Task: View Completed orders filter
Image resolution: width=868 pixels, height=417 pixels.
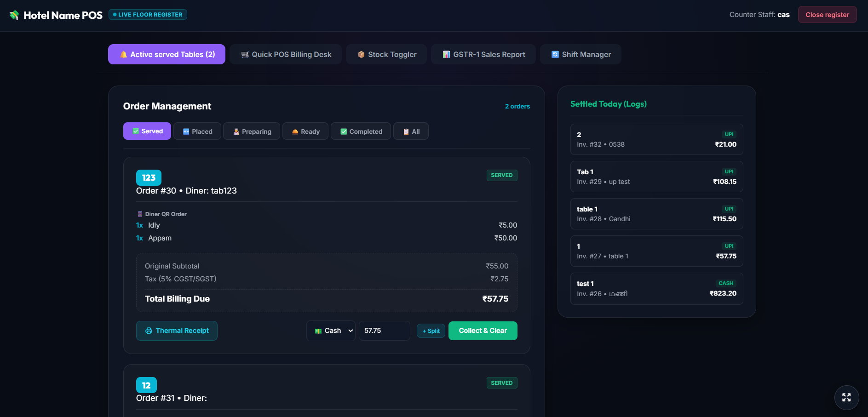Action: coord(361,131)
